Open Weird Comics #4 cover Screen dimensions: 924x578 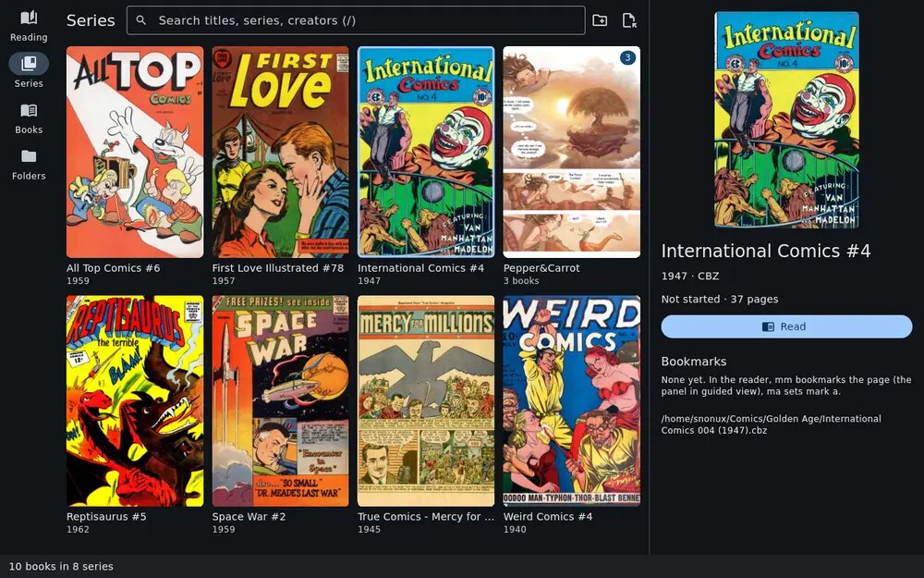click(572, 401)
